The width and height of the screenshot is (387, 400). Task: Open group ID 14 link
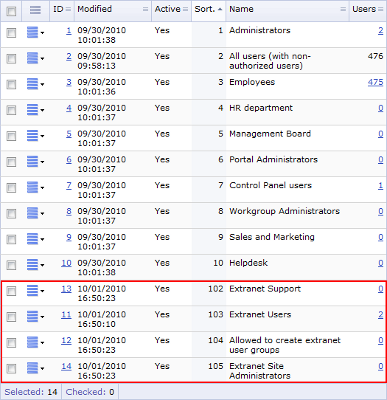[x=66, y=366]
